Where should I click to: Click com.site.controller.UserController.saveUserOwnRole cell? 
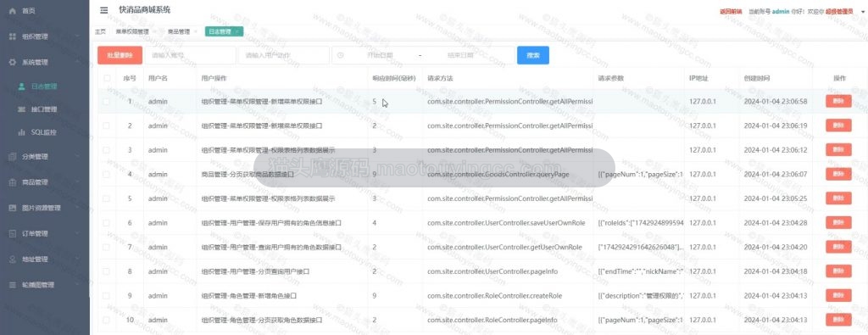(x=506, y=222)
